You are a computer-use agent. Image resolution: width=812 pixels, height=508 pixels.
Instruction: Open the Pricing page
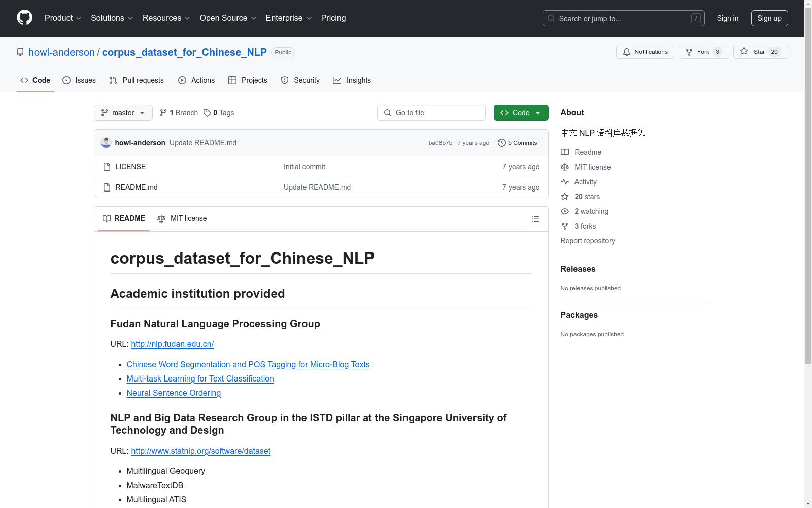333,18
